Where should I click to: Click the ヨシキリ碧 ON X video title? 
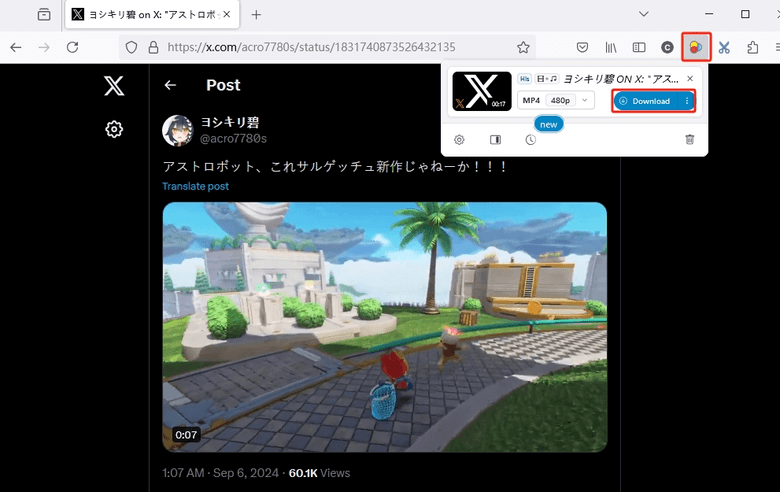pos(621,79)
